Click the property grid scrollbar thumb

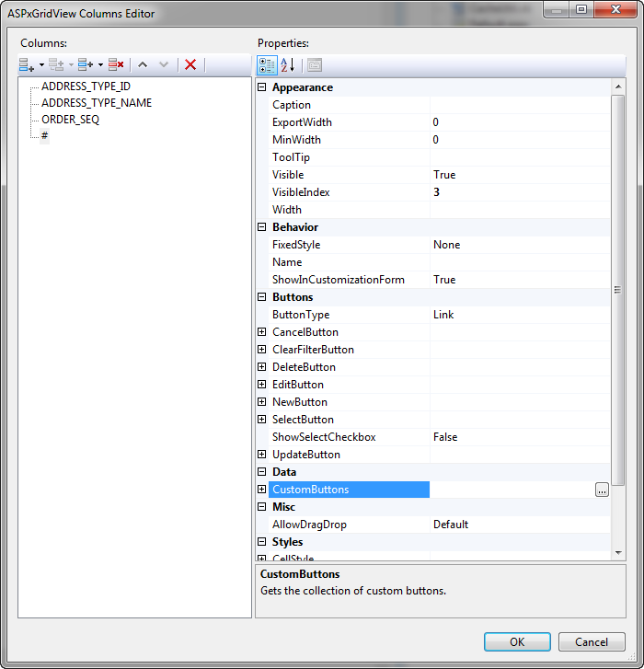[x=617, y=290]
